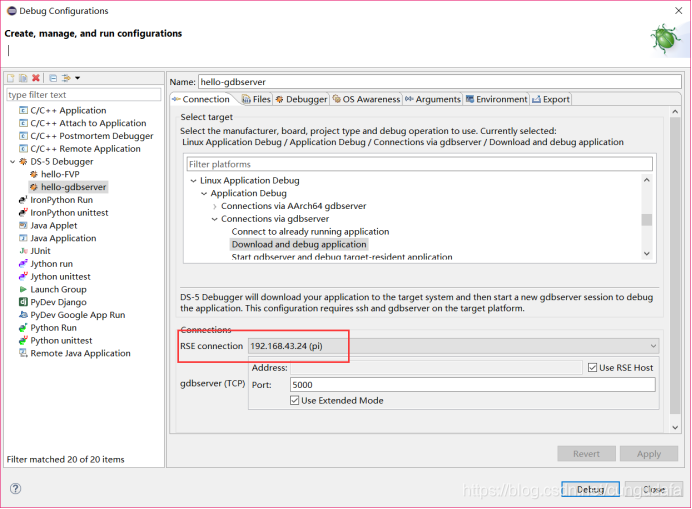692x509 pixels.
Task: Click the Debug button
Action: [590, 489]
